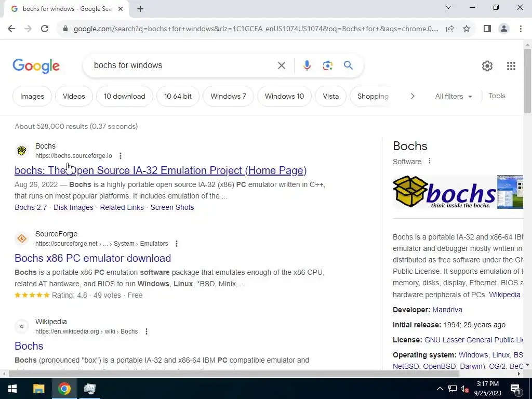Screen dimensions: 532x399
Task: Click the browser forward arrow
Action: (28, 29)
